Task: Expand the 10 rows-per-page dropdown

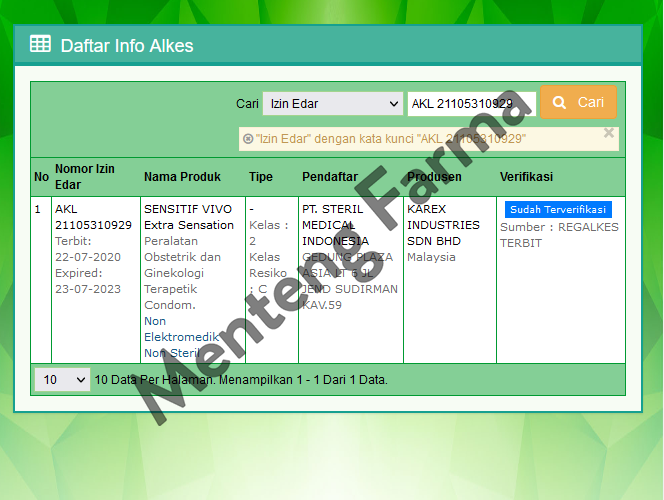Action: tap(62, 380)
